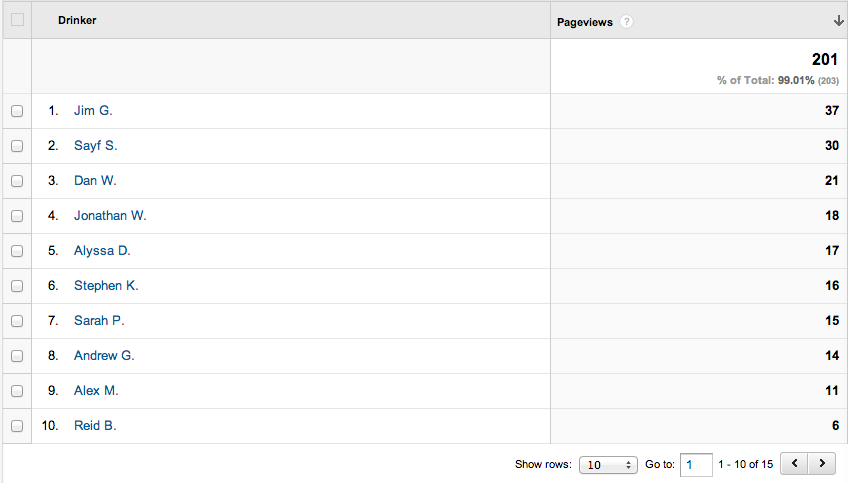Image resolution: width=848 pixels, height=483 pixels.
Task: Go to the previous page of results
Action: 794,464
